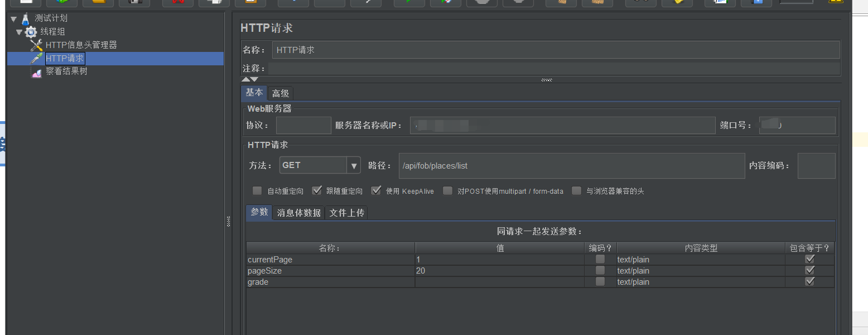
Task: Clear results (single broom icon)
Action: point(561,2)
